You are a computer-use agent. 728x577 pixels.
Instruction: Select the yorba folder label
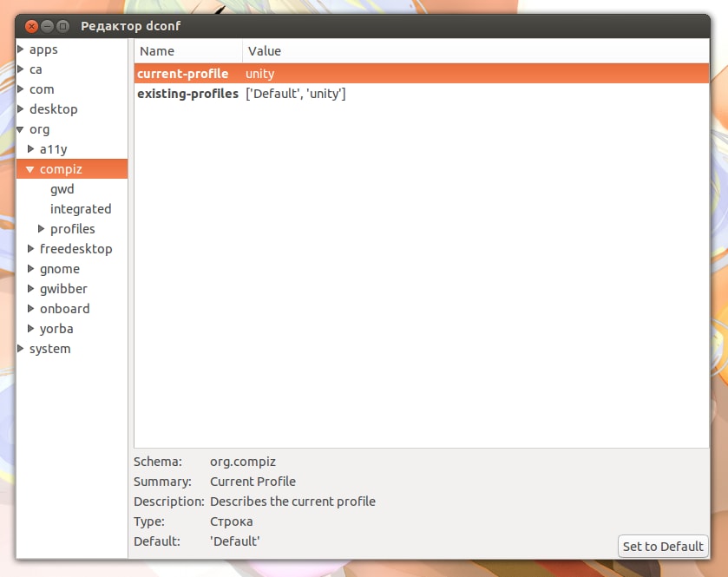pyautogui.click(x=56, y=329)
